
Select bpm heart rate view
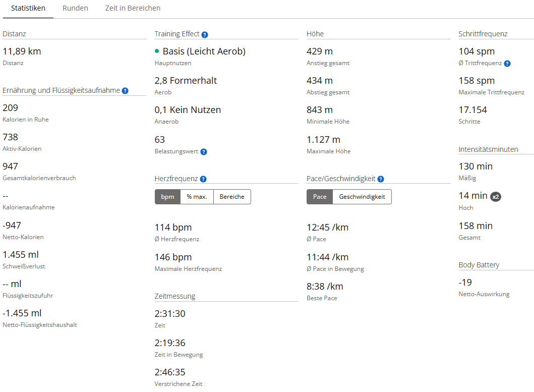[167, 197]
